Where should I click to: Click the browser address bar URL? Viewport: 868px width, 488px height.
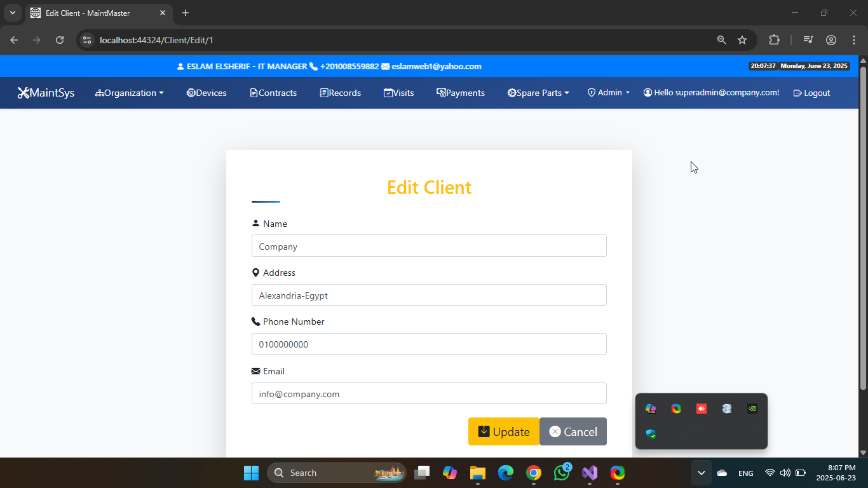tap(156, 40)
